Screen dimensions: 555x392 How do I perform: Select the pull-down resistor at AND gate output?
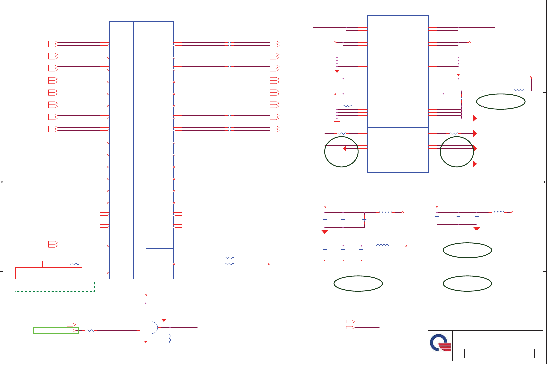point(170,338)
